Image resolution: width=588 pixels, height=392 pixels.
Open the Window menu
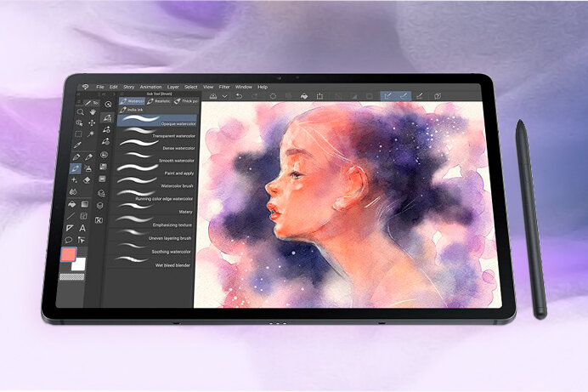(243, 87)
